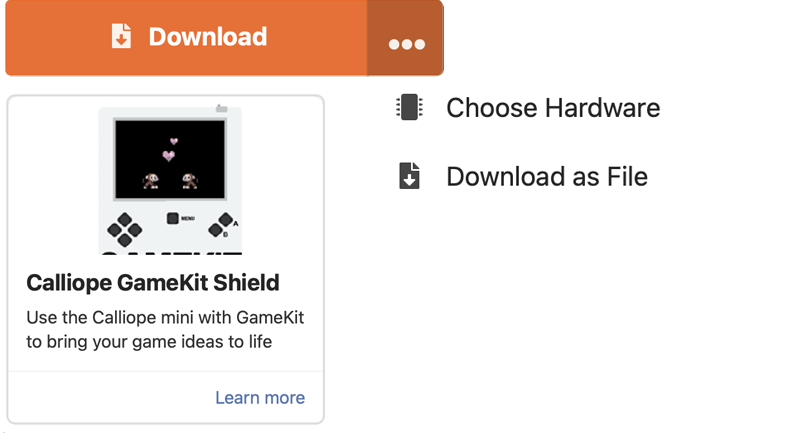This screenshot has height=433, width=800.
Task: Click the Calliope GameKit Shield title
Action: click(153, 282)
